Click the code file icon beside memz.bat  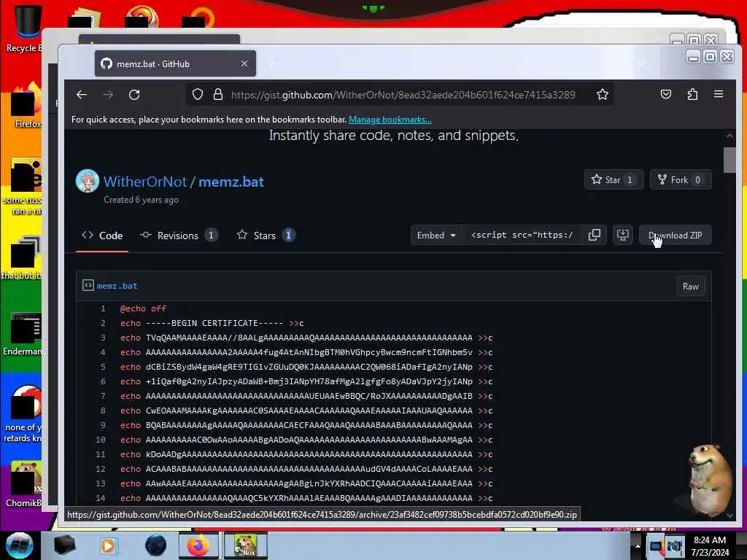click(x=88, y=285)
